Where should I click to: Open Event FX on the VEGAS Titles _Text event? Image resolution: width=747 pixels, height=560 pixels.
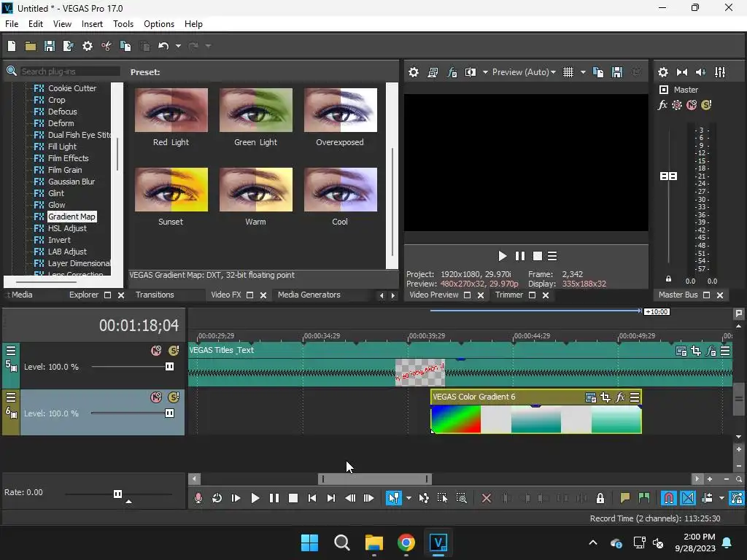(711, 351)
